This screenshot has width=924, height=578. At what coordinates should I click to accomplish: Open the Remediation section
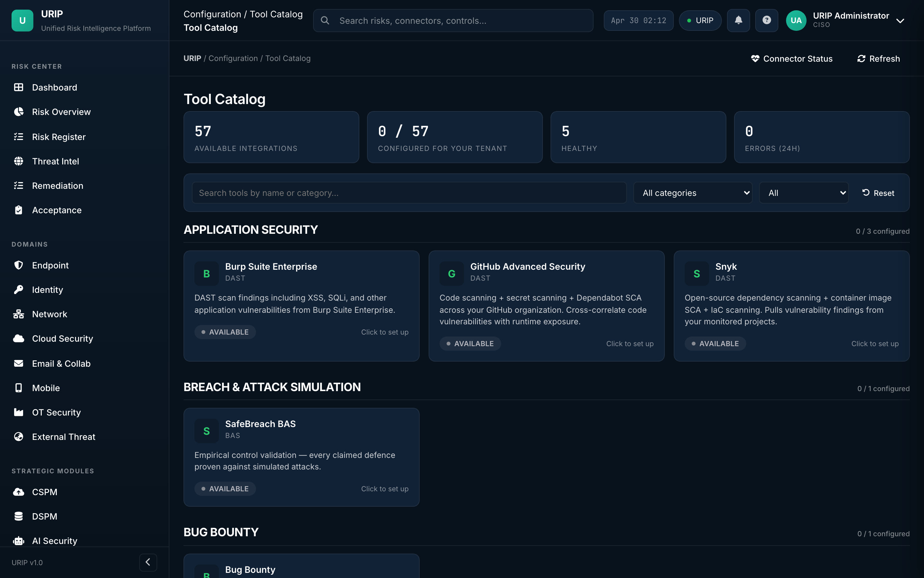tap(84, 185)
